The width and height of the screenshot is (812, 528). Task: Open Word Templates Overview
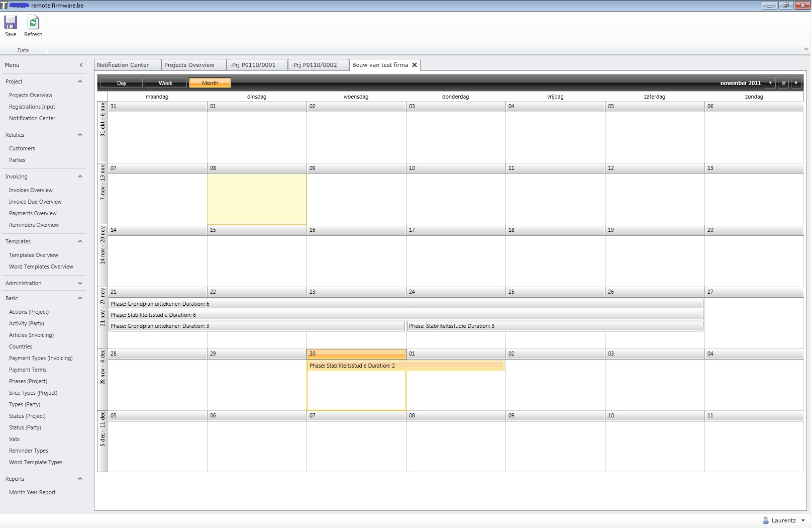(41, 267)
